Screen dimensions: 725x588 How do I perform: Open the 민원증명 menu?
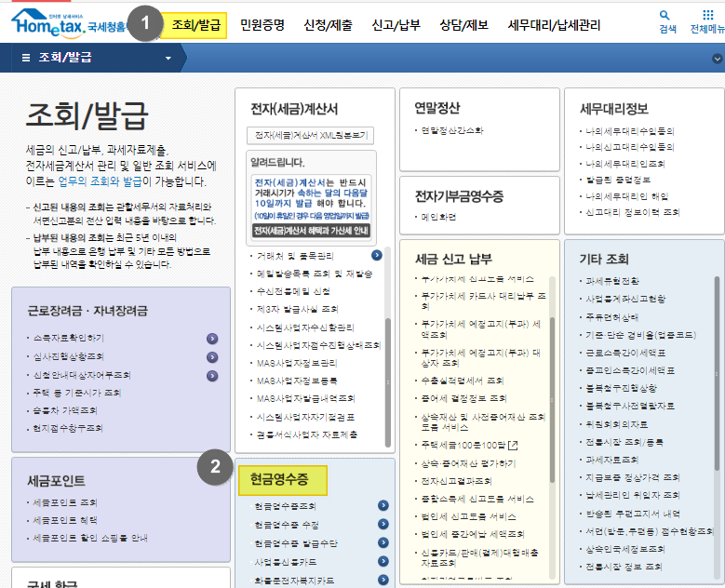point(262,25)
